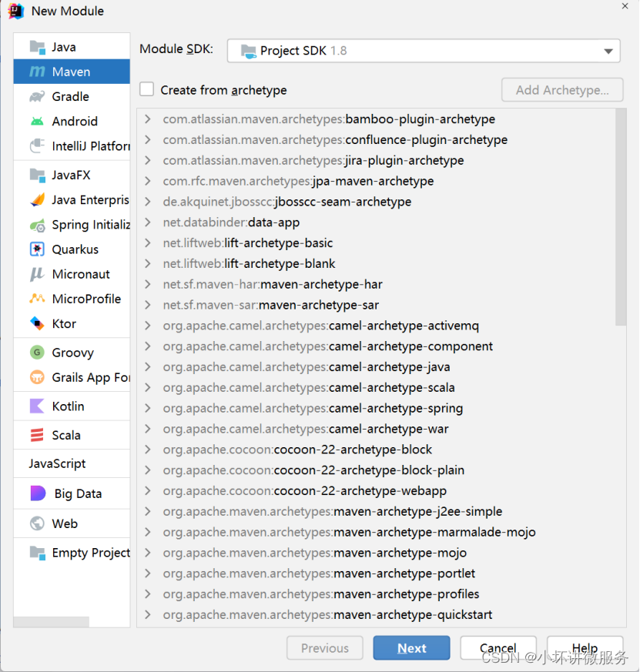The height and width of the screenshot is (672, 640).
Task: Enable Create from archetype checkbox
Action: 146,89
